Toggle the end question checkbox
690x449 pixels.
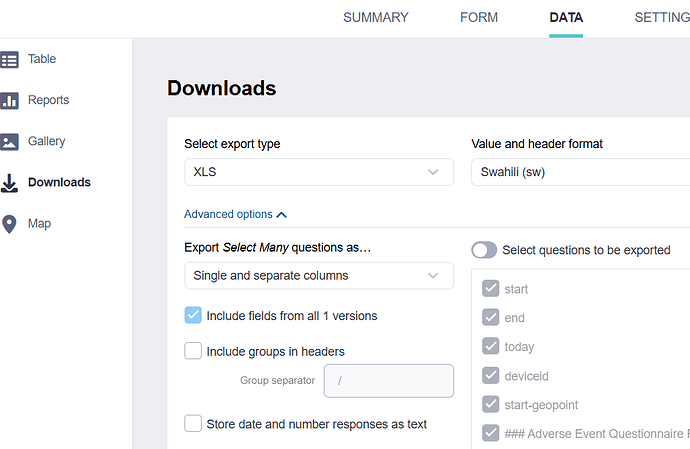(x=490, y=317)
